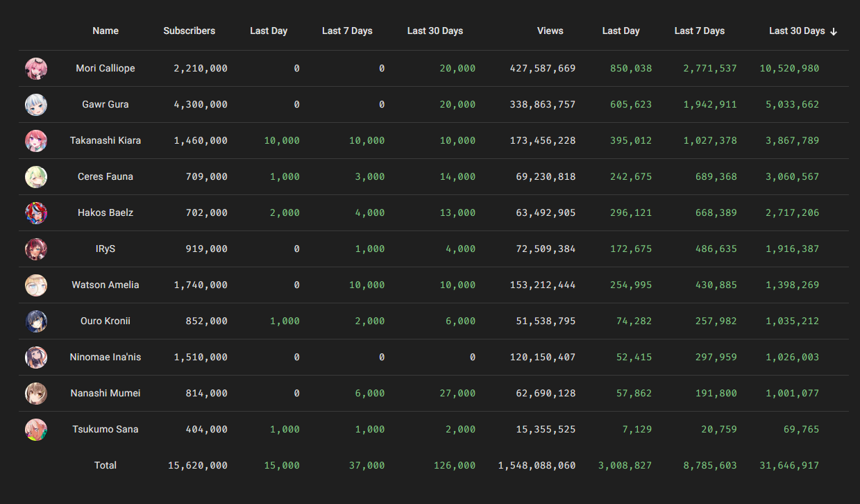This screenshot has height=504, width=860.
Task: Sort by views Last 7 Days header
Action: [x=700, y=31]
